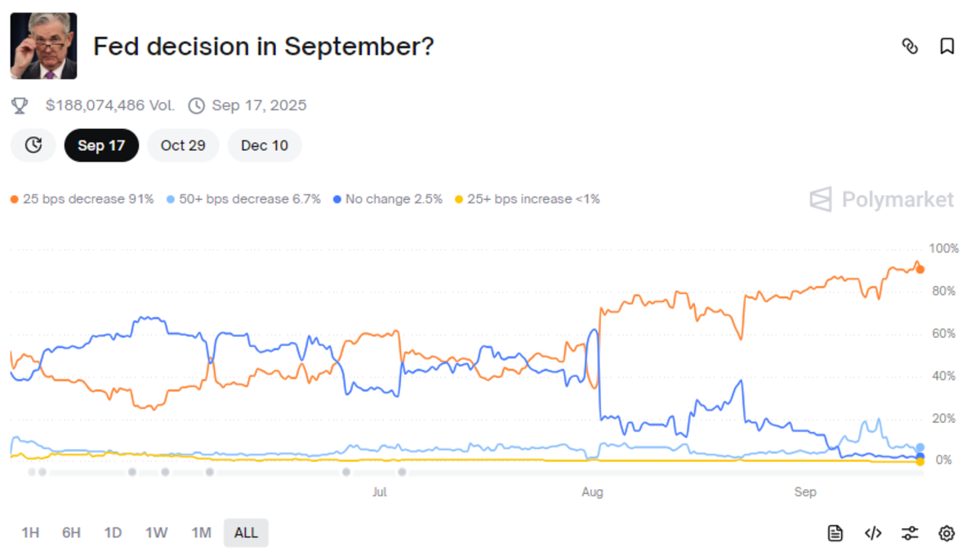Viewport: 980px width, 556px height.
Task: Click the trophy icon near volume
Action: 20,105
